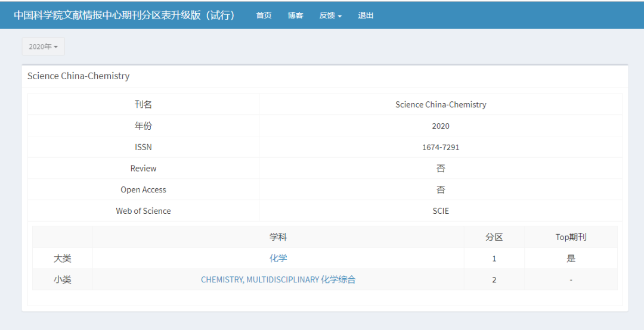
Task: Select the 刊名 label cell
Action: 143,104
